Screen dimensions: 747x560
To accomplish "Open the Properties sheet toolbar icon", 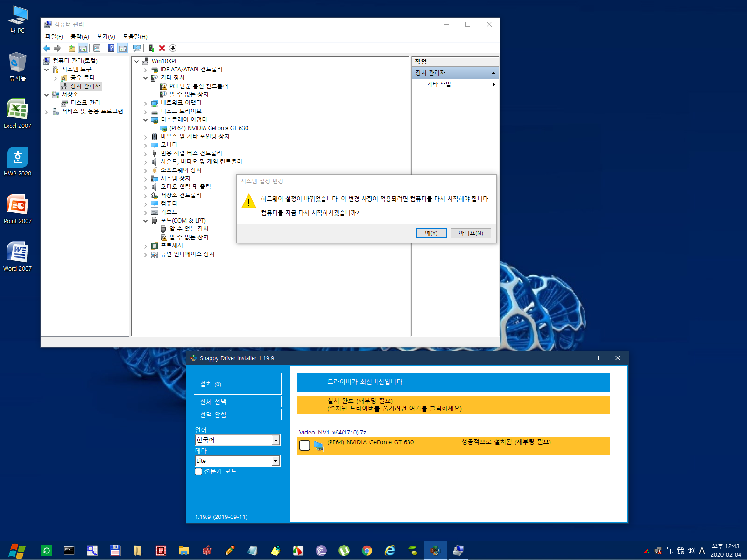I will click(x=97, y=48).
